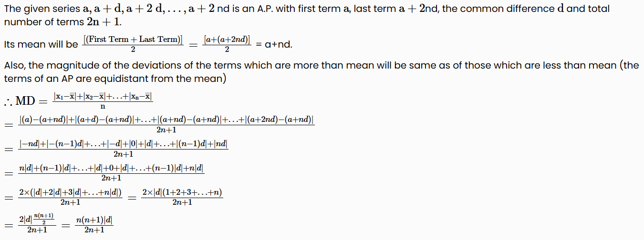
Task: Click the fraction [a+(a+2nd)] over 2
Action: (x=227, y=44)
